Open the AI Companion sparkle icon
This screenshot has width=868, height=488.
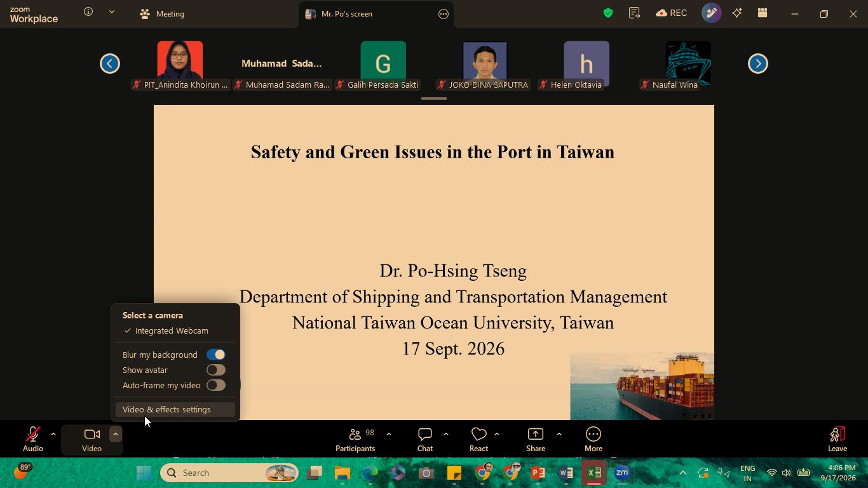coord(737,13)
